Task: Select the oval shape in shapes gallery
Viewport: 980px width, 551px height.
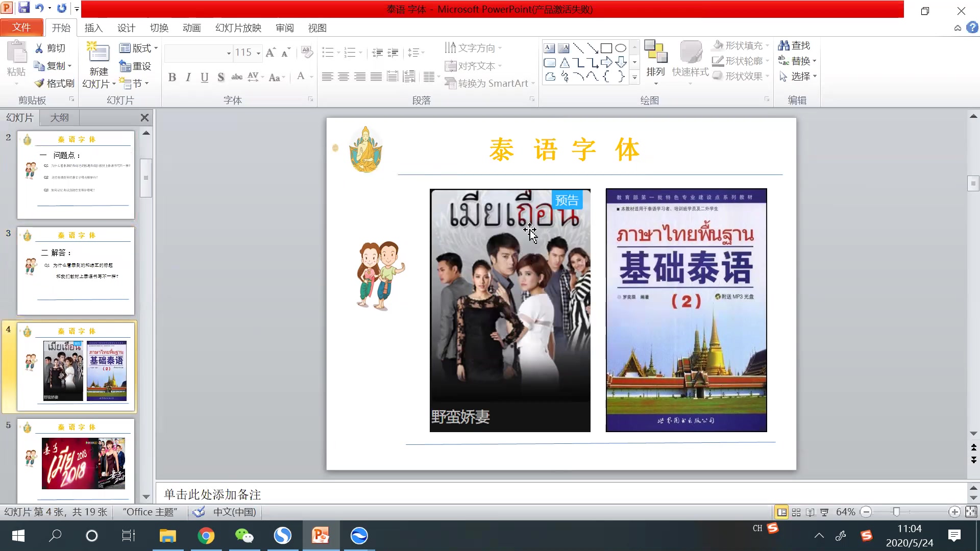Action: (x=621, y=48)
